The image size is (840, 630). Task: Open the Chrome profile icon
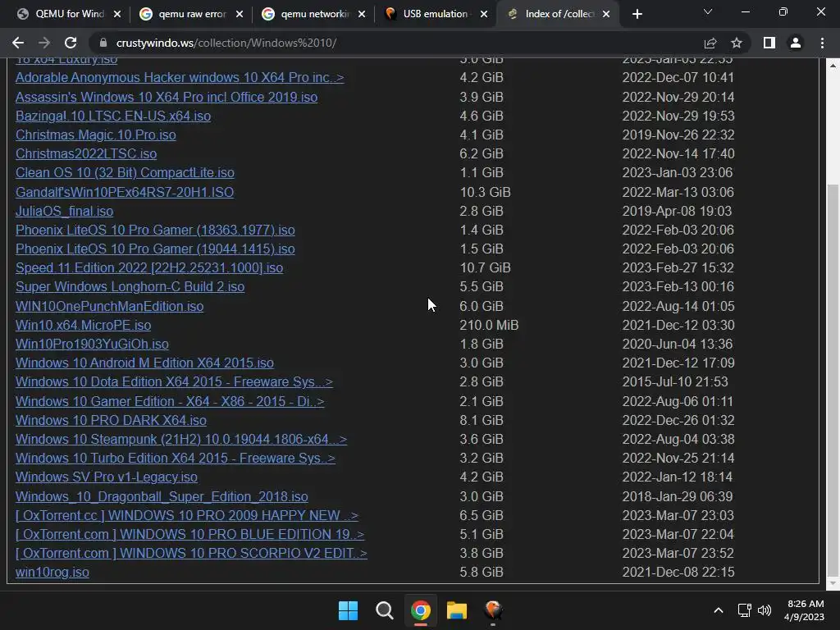click(796, 43)
